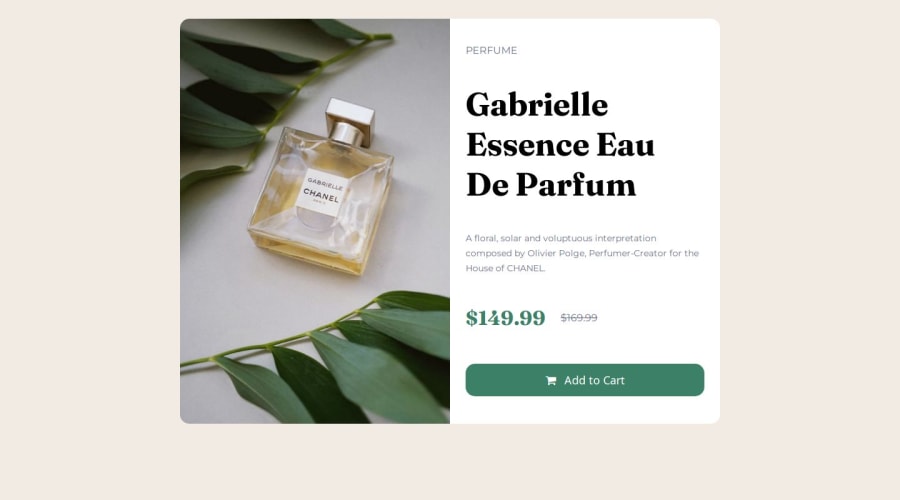Click the $149.99 sale price
The image size is (900, 500).
click(x=505, y=317)
